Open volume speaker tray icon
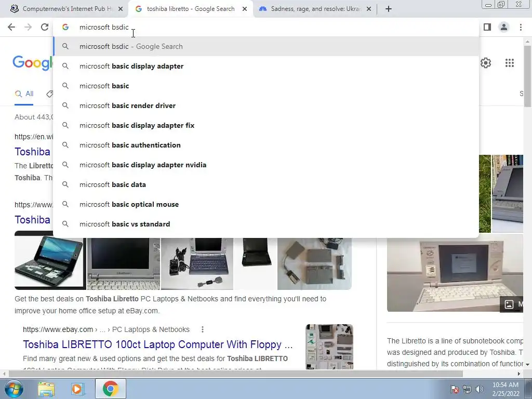 tap(480, 389)
